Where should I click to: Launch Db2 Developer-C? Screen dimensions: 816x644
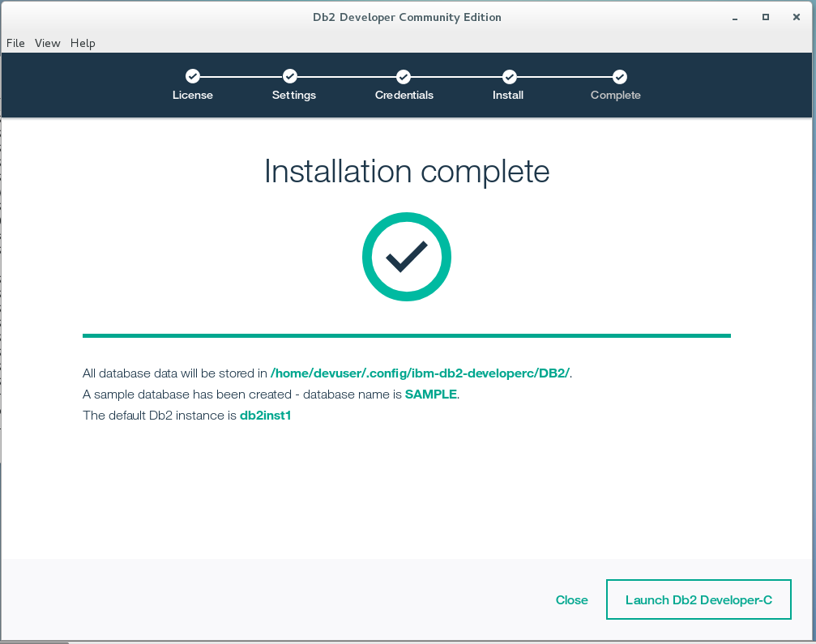(699, 599)
